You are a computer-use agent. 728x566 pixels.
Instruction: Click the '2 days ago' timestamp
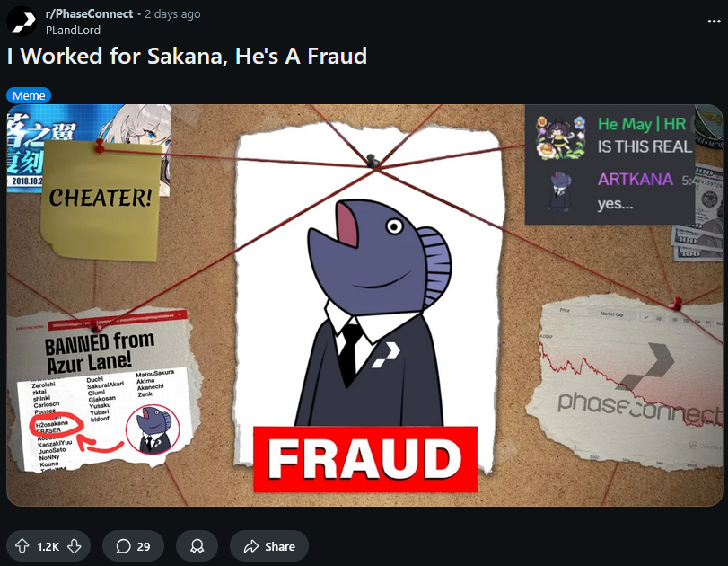172,14
